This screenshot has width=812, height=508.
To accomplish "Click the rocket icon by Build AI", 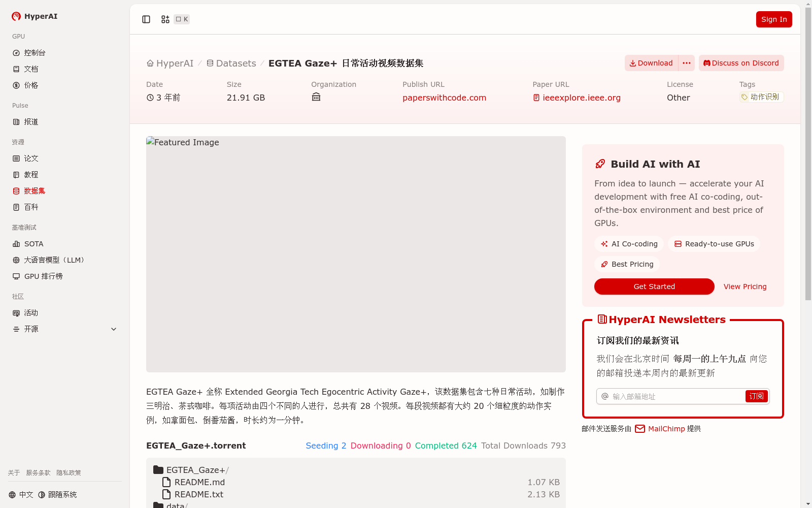I will point(600,164).
